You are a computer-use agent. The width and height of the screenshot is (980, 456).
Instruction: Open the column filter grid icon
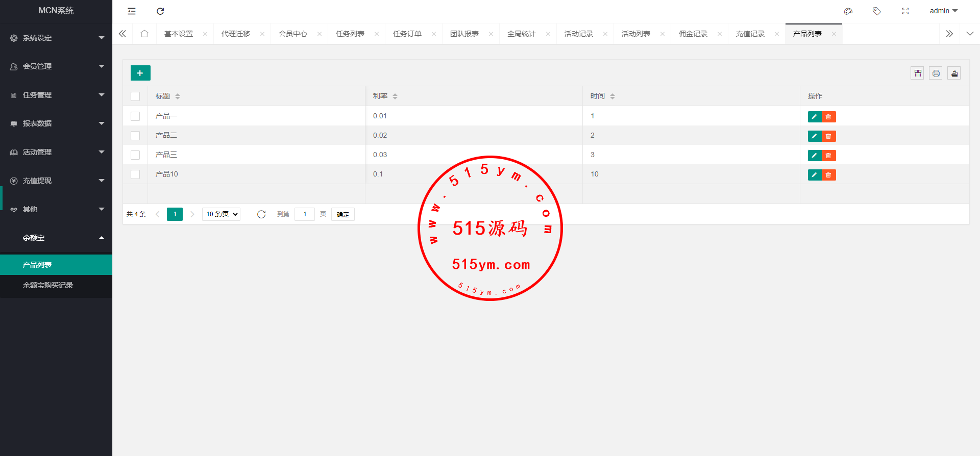click(917, 73)
